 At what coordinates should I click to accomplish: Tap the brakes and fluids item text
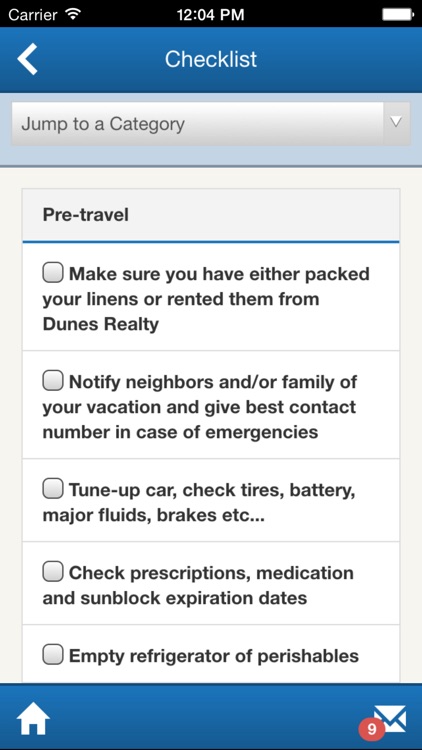coord(199,502)
